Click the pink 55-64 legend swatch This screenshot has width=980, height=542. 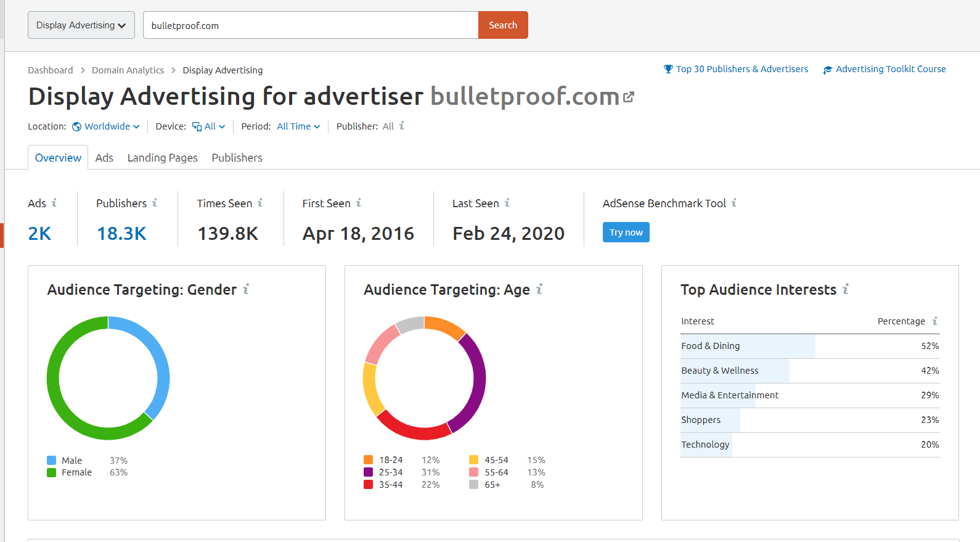pyautogui.click(x=474, y=472)
